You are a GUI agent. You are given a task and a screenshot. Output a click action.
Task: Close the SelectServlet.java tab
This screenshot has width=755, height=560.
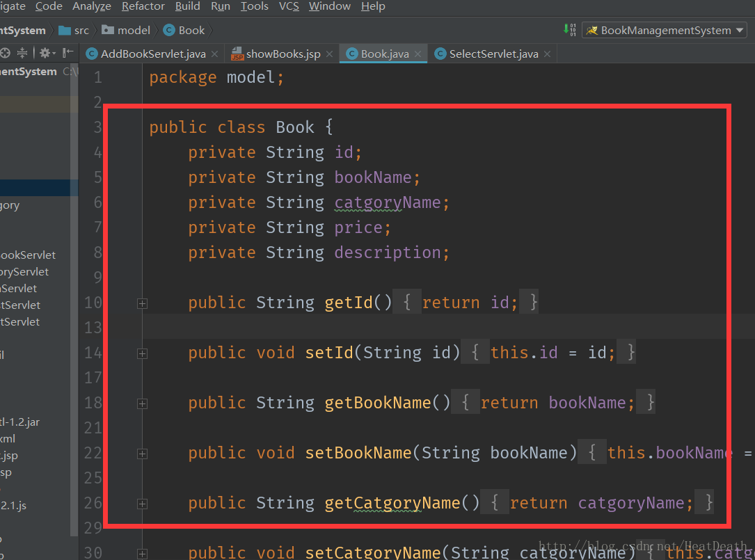[547, 54]
